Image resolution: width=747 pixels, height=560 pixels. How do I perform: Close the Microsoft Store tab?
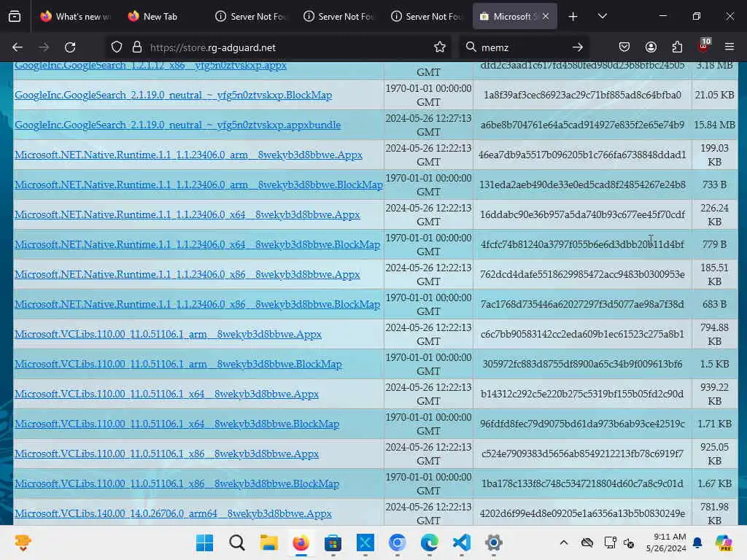coord(546,16)
